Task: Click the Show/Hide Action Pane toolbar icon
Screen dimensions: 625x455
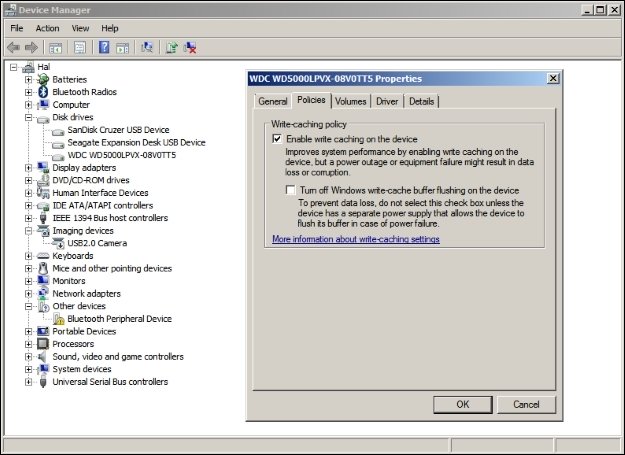Action: tap(122, 48)
